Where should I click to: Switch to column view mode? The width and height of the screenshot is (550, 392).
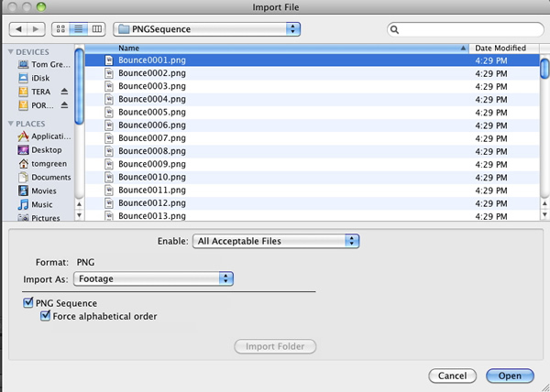[x=96, y=29]
